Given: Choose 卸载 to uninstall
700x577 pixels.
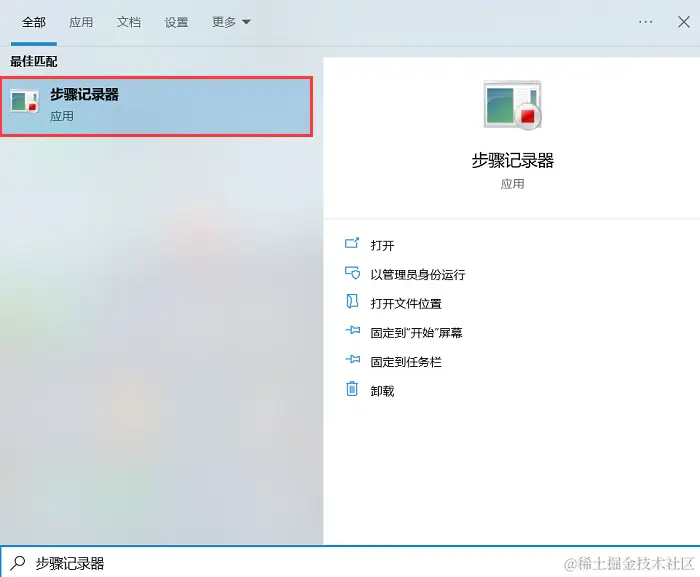Looking at the screenshot, I should [382, 391].
